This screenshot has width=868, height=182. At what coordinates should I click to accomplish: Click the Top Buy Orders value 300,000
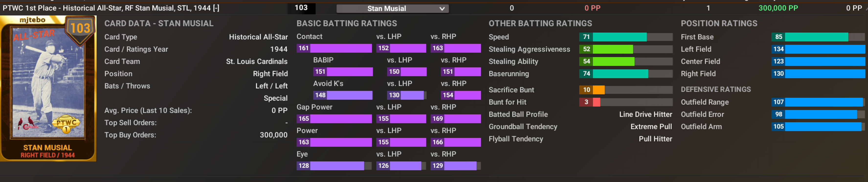[x=273, y=135]
